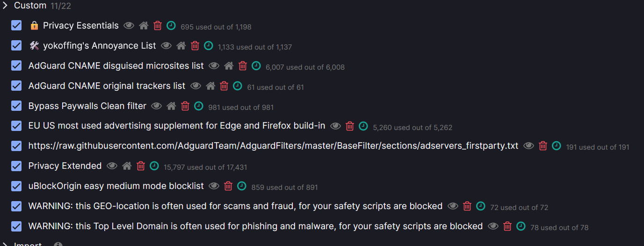Click trash icon for adservers_firstparty.txt list

[x=543, y=146]
